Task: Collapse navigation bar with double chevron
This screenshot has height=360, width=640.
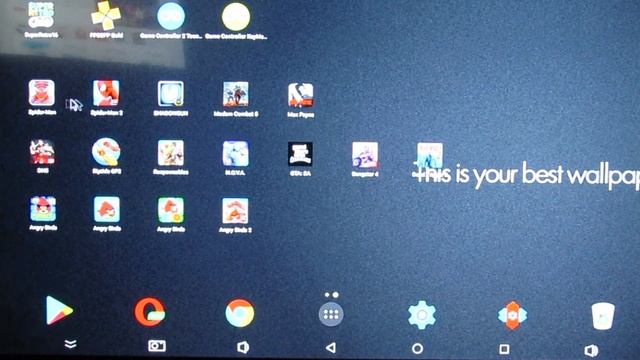Action: 71,344
